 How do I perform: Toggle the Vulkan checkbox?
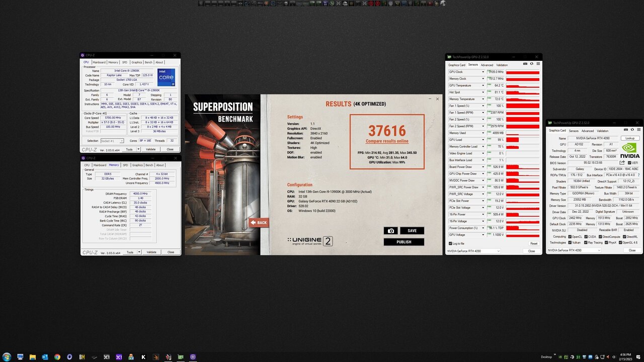(x=570, y=242)
